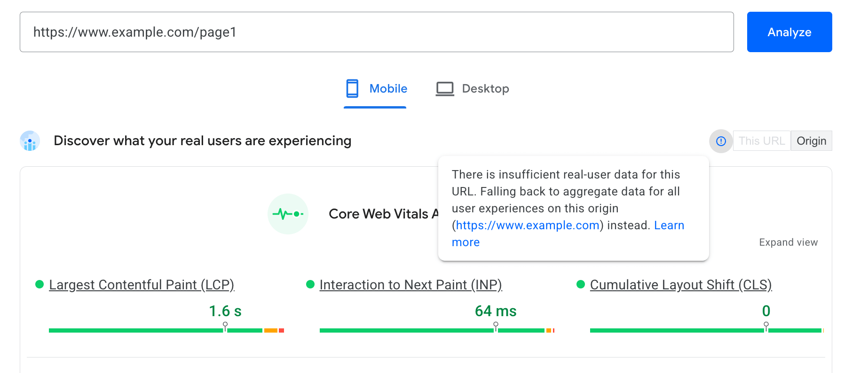The width and height of the screenshot is (868, 373).
Task: Click the info alert icon beside This URL
Action: (721, 141)
